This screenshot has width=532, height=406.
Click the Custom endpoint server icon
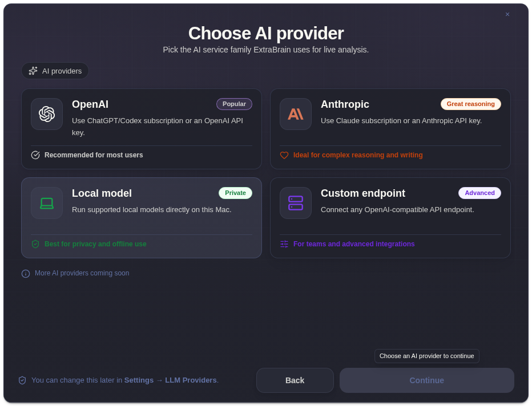click(x=296, y=203)
